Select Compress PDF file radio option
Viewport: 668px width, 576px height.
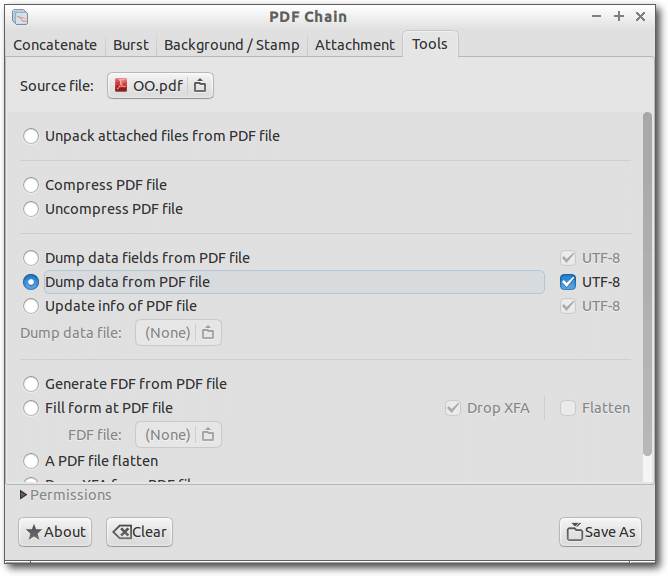coord(31,185)
